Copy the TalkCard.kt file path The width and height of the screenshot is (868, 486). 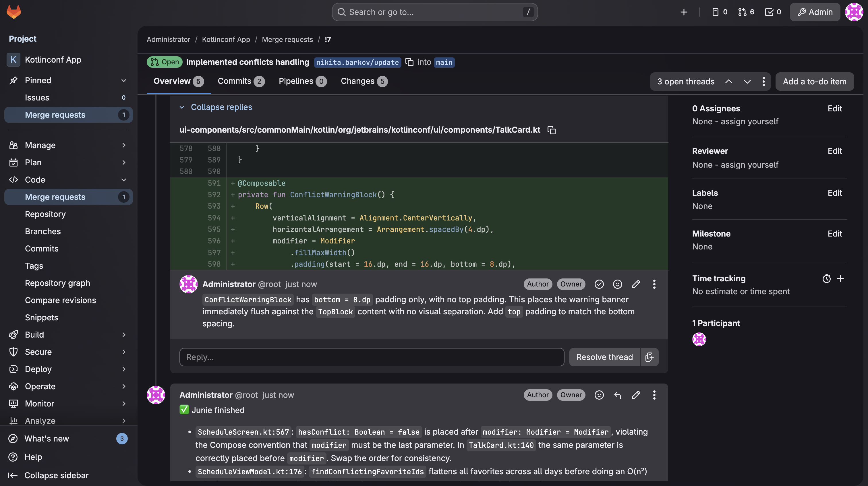point(552,130)
